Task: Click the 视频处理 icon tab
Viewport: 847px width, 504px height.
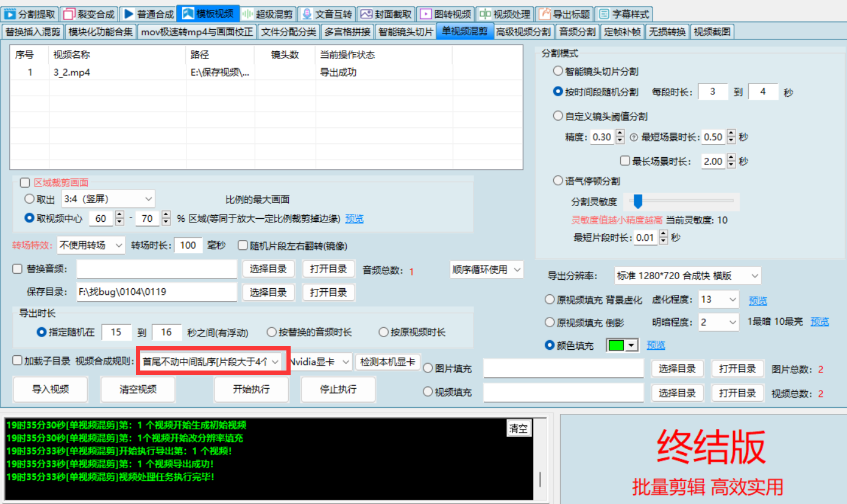Action: (x=486, y=14)
